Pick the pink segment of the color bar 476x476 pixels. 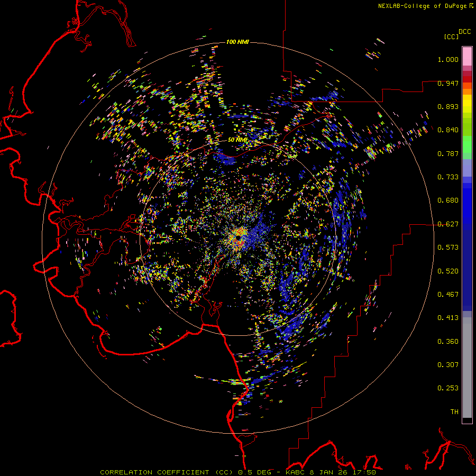pyautogui.click(x=467, y=57)
